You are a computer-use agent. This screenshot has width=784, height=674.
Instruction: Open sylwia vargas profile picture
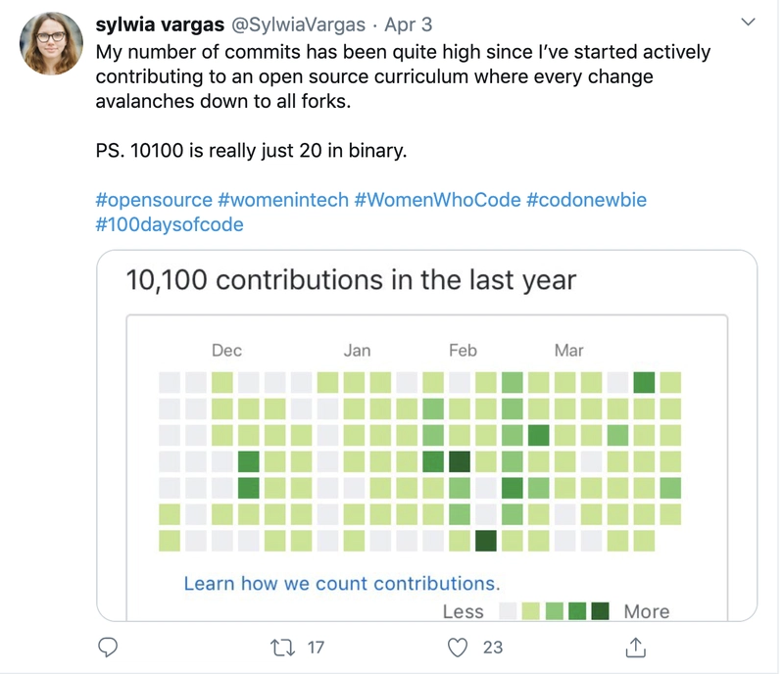[x=51, y=43]
